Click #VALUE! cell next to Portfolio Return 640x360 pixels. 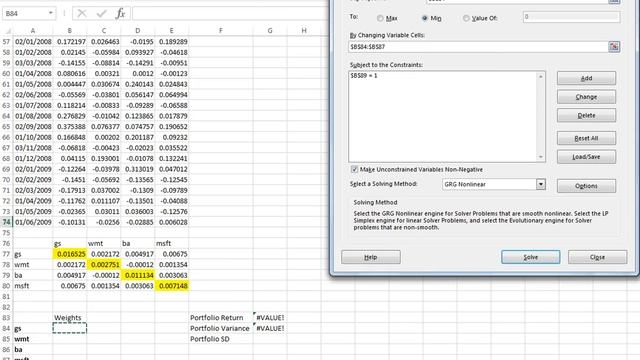[270, 318]
